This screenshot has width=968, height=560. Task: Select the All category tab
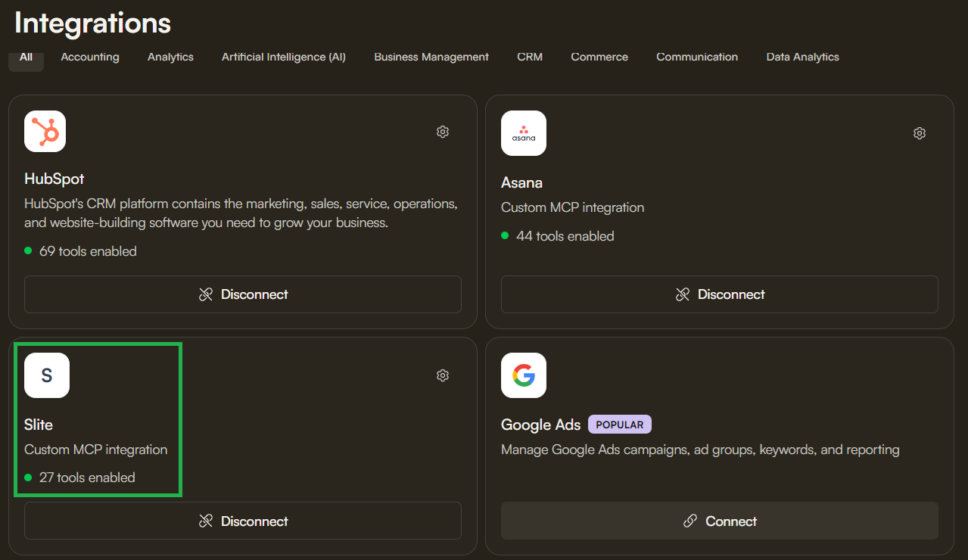click(x=26, y=57)
